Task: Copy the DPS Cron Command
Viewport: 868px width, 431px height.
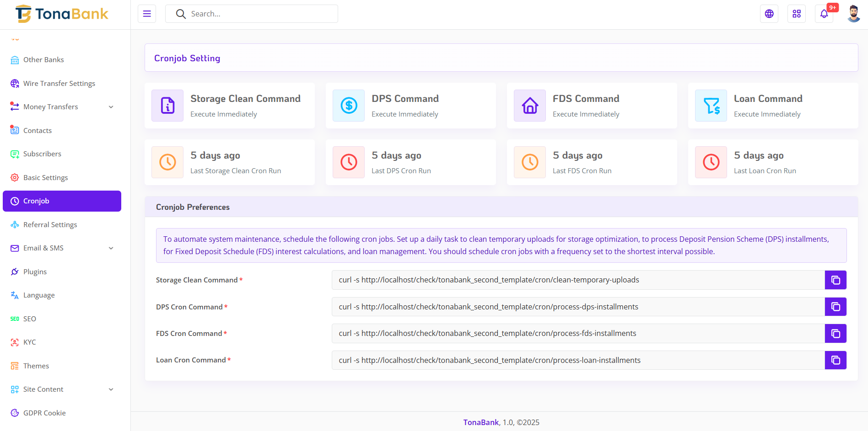Action: 835,307
